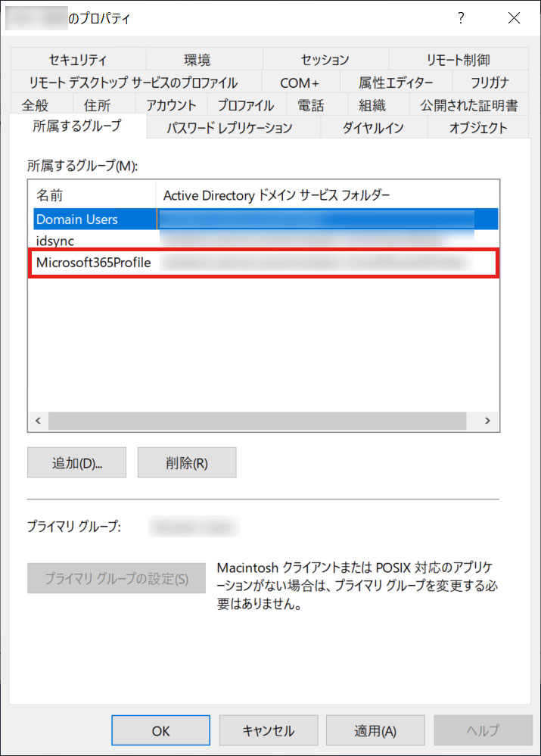The image size is (541, 756).
Task: Open the セッション tab
Action: pyautogui.click(x=325, y=59)
